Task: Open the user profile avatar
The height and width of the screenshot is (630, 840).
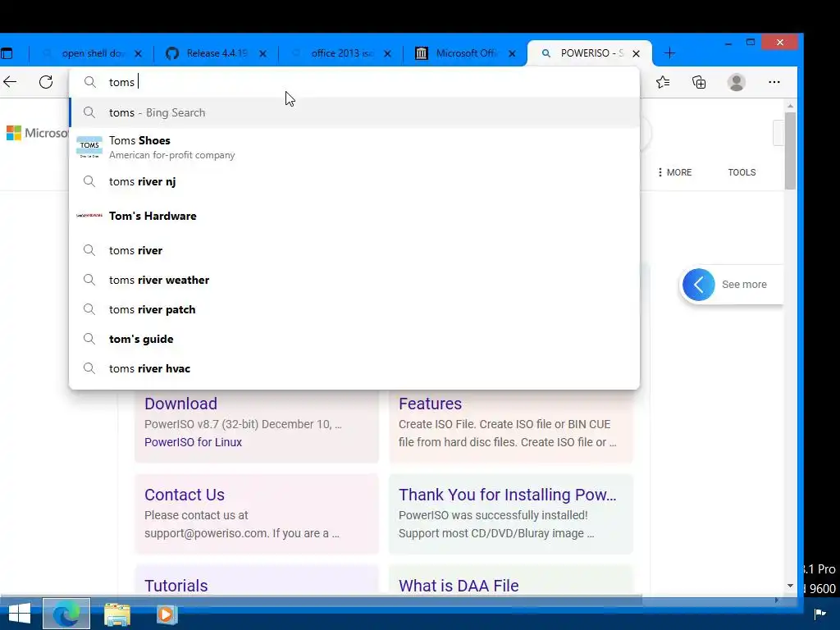Action: 737,82
